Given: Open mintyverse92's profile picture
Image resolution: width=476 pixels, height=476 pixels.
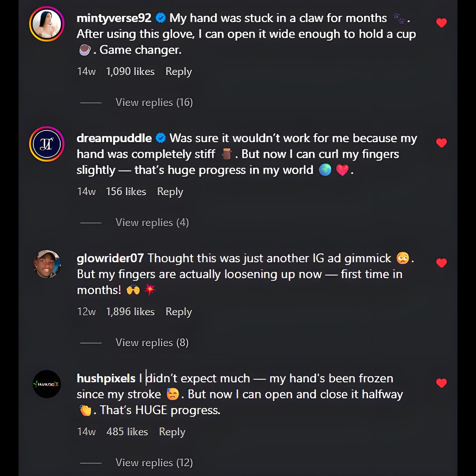Looking at the screenshot, I should (x=47, y=24).
